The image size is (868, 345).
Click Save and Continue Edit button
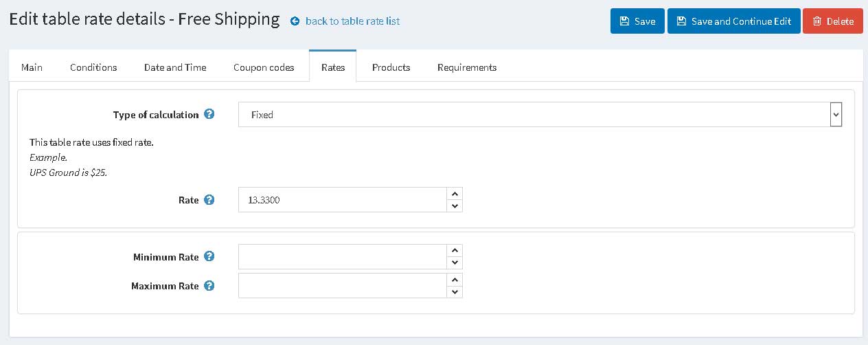point(733,21)
